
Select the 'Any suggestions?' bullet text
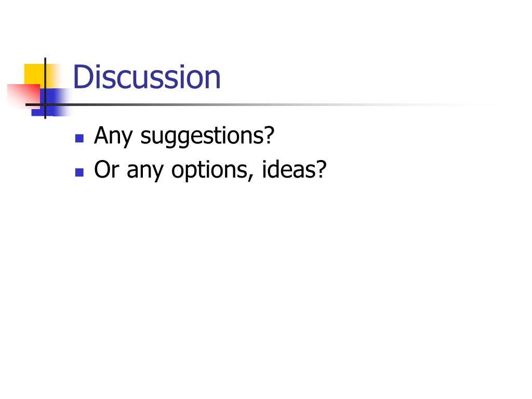pyautogui.click(x=184, y=136)
